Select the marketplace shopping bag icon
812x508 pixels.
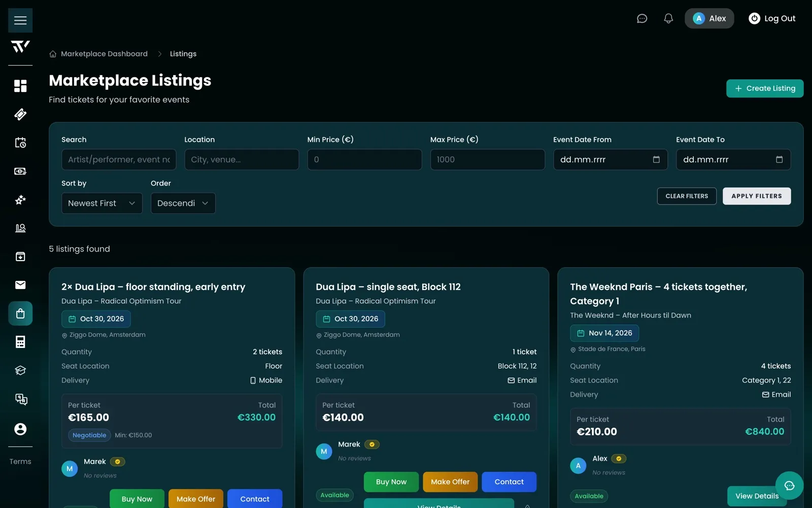tap(20, 313)
